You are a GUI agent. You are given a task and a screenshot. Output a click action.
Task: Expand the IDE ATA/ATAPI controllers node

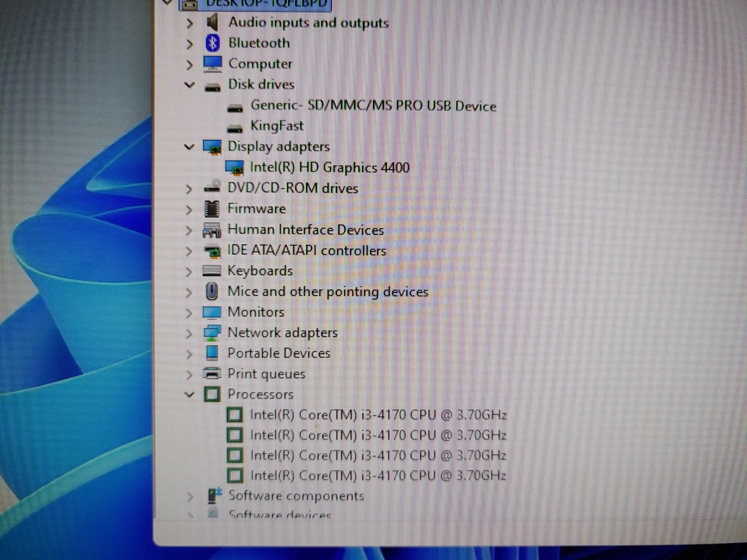pyautogui.click(x=189, y=251)
